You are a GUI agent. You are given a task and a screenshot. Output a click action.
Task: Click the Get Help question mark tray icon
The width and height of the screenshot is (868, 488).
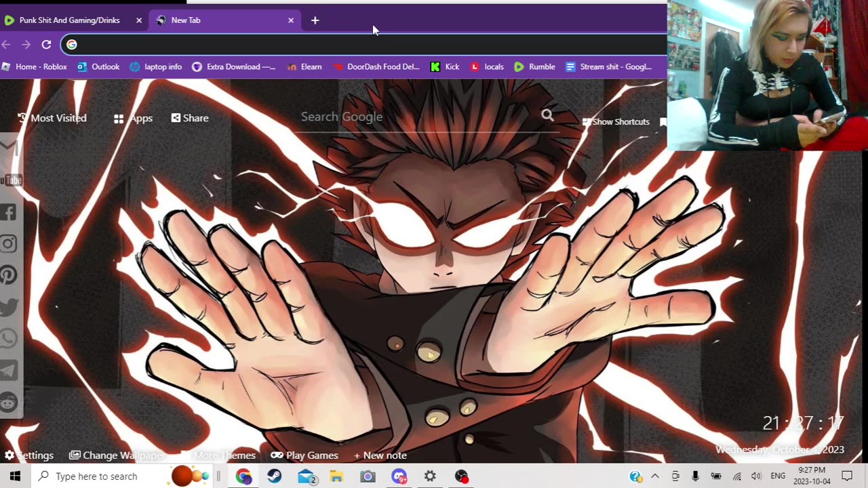coord(636,476)
